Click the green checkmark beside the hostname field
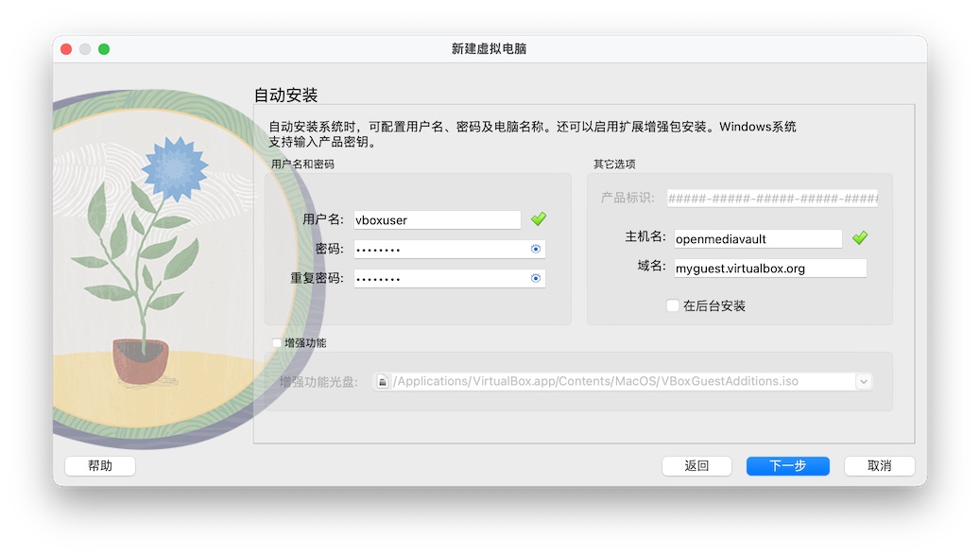 [859, 238]
